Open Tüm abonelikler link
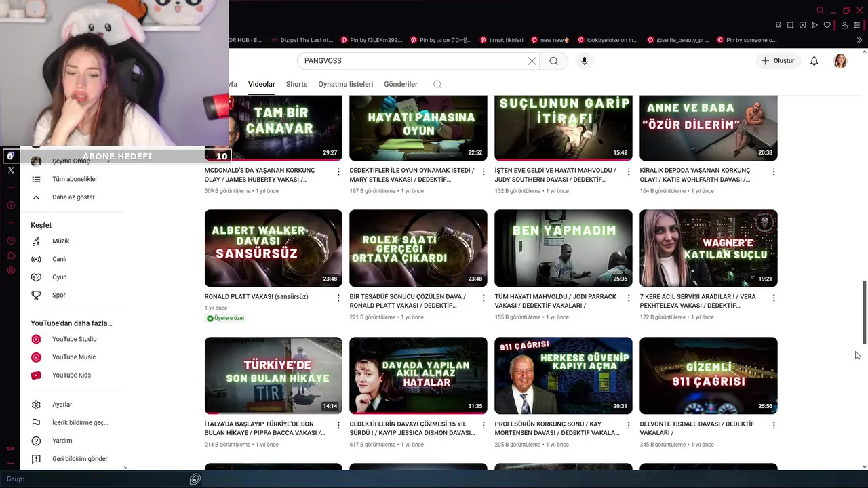Screen dimensions: 868x488 pyautogui.click(x=75, y=180)
